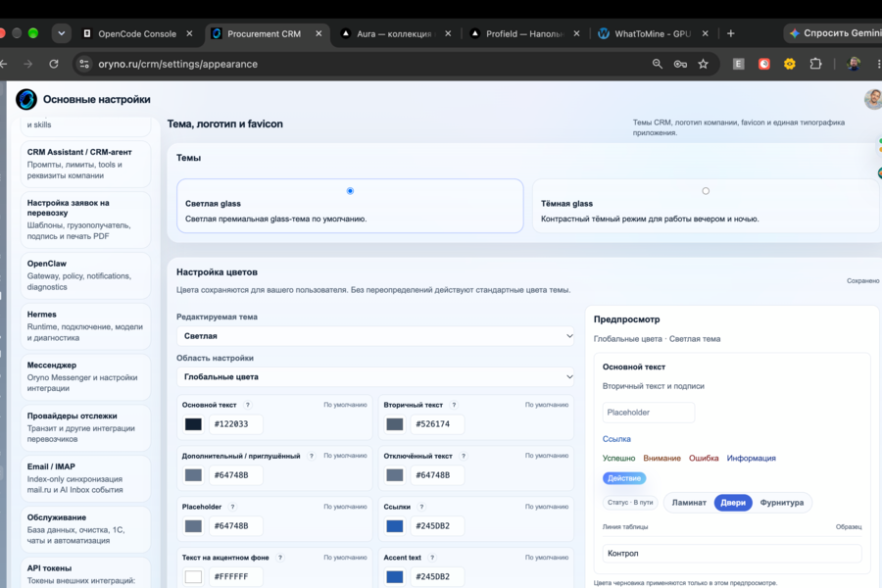Open the grey E extension icon
Image resolution: width=882 pixels, height=588 pixels.
(x=739, y=64)
